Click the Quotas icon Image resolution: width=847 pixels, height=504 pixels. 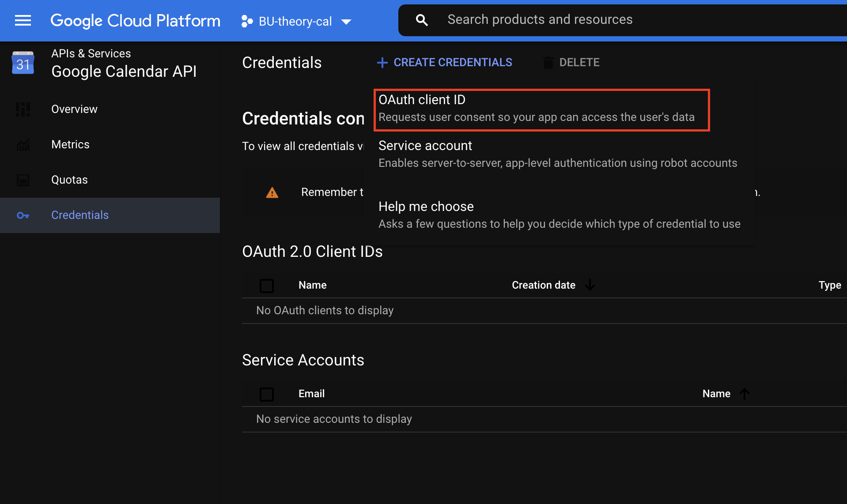[x=23, y=180]
